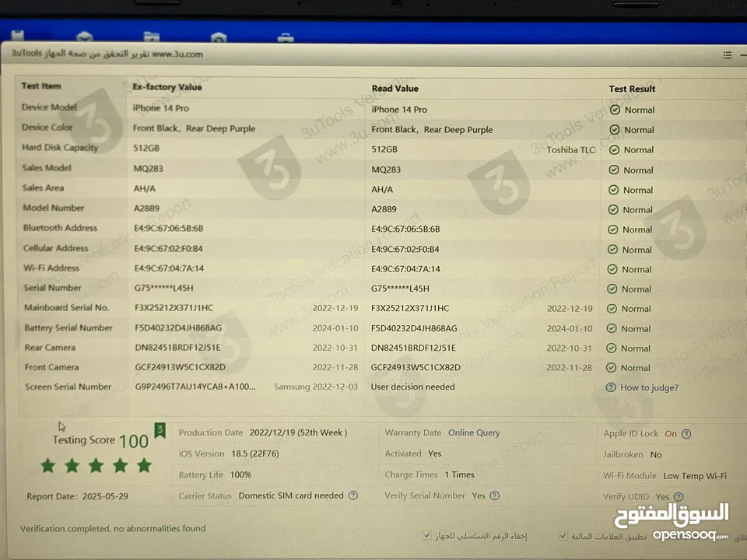747x560 pixels.
Task: Select the 'Rear Camera' row label
Action: point(50,348)
